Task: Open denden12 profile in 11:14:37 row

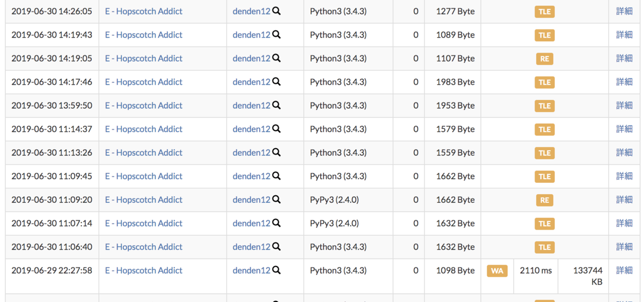Action: [251, 129]
